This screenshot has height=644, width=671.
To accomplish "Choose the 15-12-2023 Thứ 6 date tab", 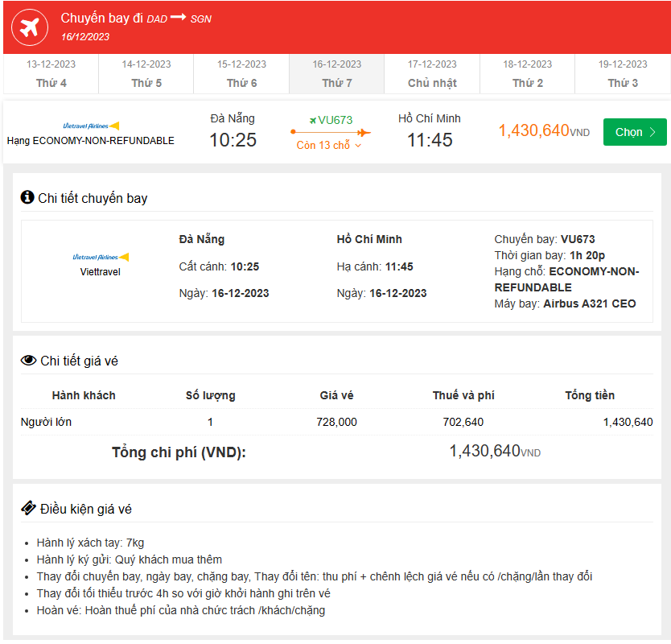I will coord(241,74).
